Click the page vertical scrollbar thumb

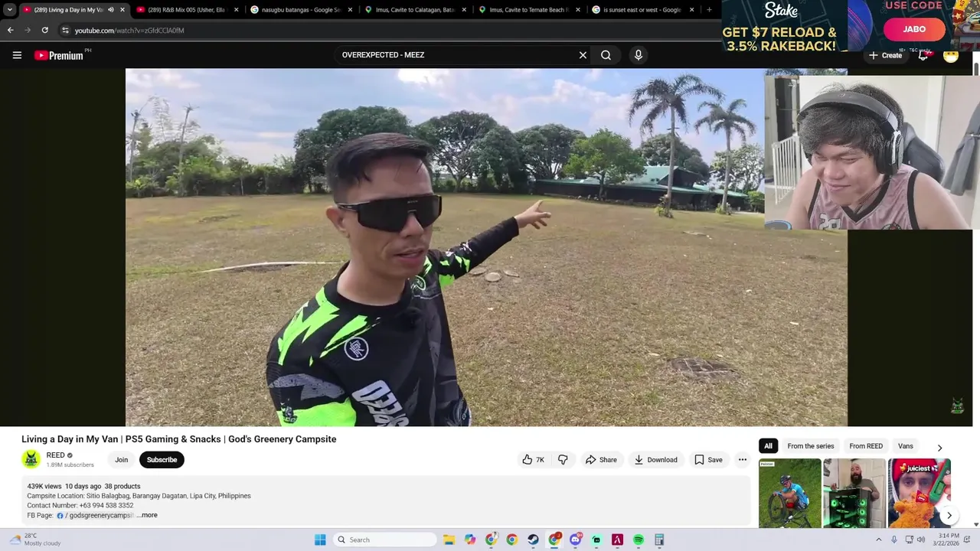(x=976, y=70)
